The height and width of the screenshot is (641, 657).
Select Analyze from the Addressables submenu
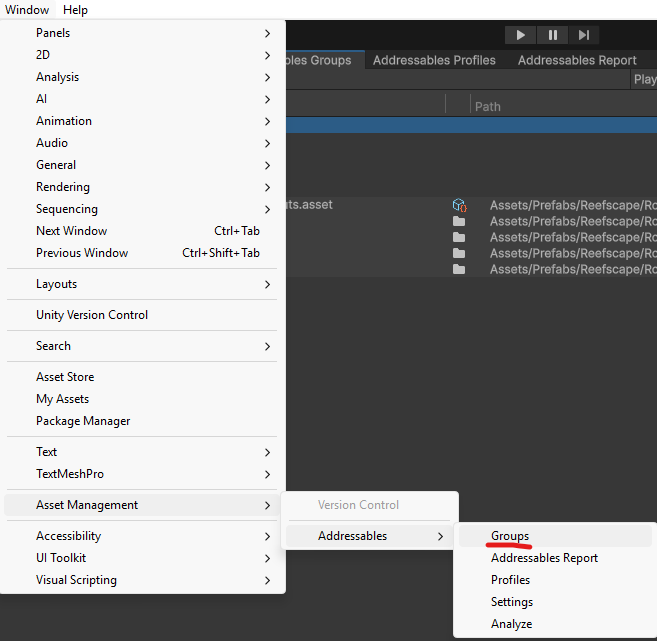click(511, 624)
